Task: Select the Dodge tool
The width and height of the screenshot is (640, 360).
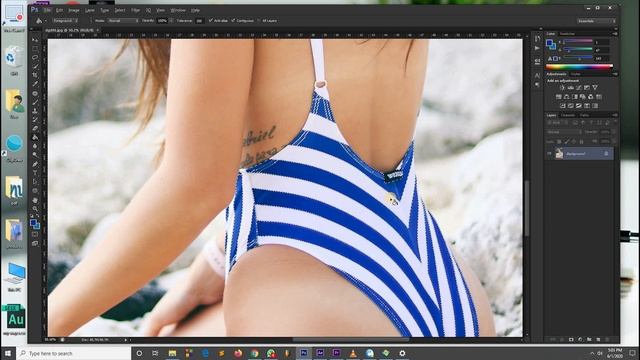Action: pyautogui.click(x=35, y=155)
